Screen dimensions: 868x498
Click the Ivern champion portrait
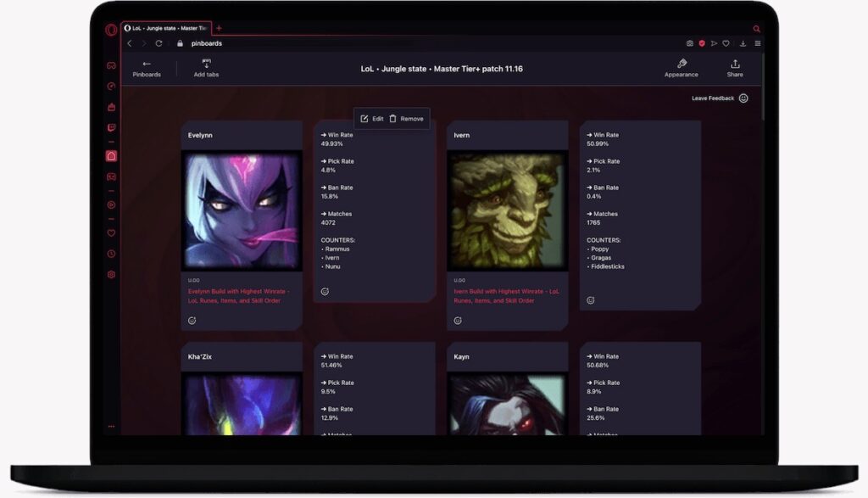click(508, 210)
